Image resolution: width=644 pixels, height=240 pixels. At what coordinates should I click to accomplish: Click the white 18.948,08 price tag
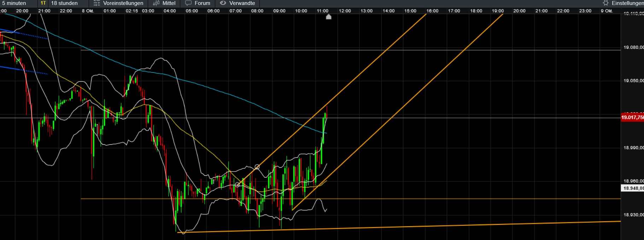[632, 188]
